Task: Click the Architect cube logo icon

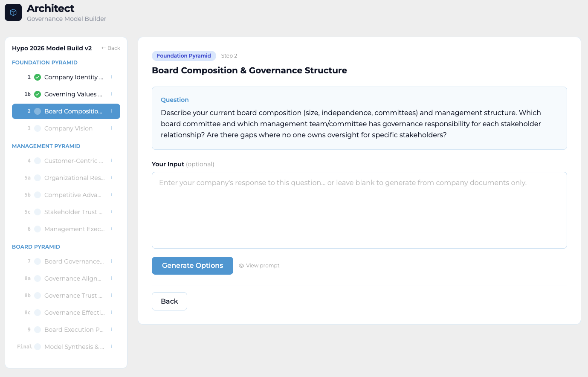Action: click(13, 12)
